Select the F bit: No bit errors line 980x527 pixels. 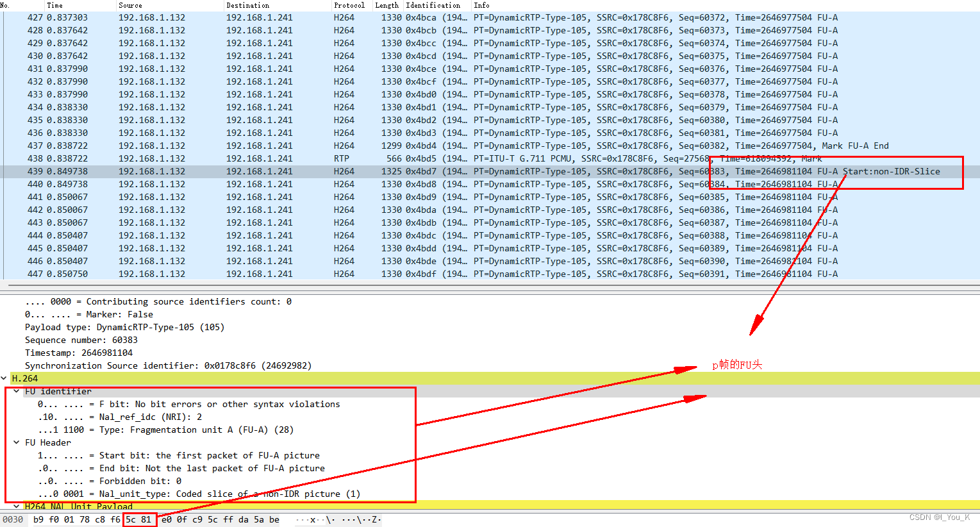coord(189,404)
